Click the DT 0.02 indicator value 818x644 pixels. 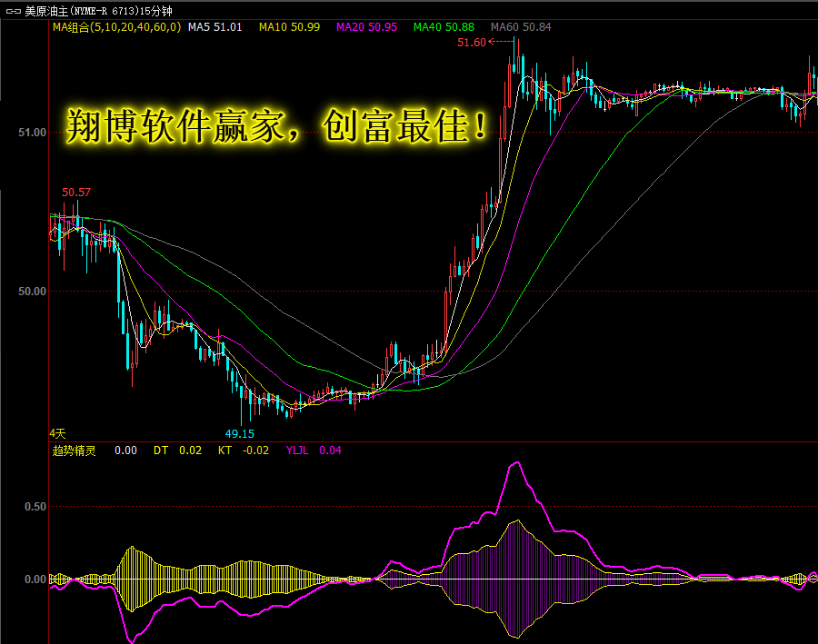click(x=177, y=451)
